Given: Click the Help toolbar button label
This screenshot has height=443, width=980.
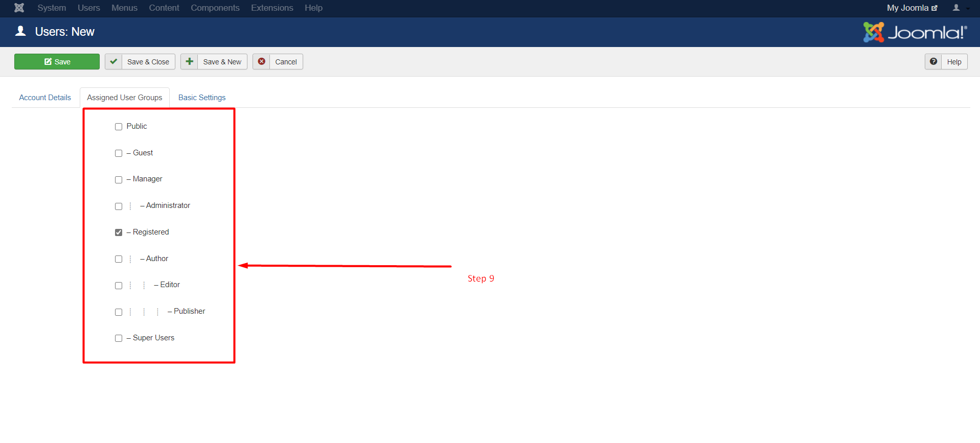Looking at the screenshot, I should point(954,62).
